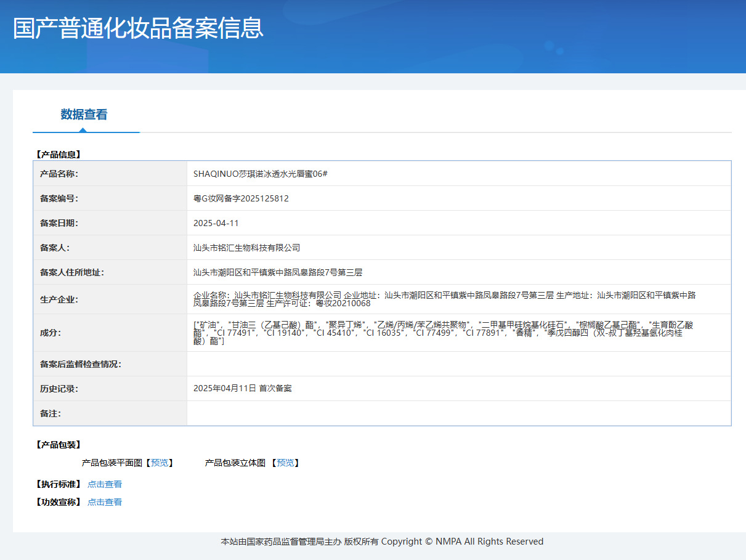
Task: Click 预览 link next to 产品包装平面图
Action: pyautogui.click(x=160, y=463)
